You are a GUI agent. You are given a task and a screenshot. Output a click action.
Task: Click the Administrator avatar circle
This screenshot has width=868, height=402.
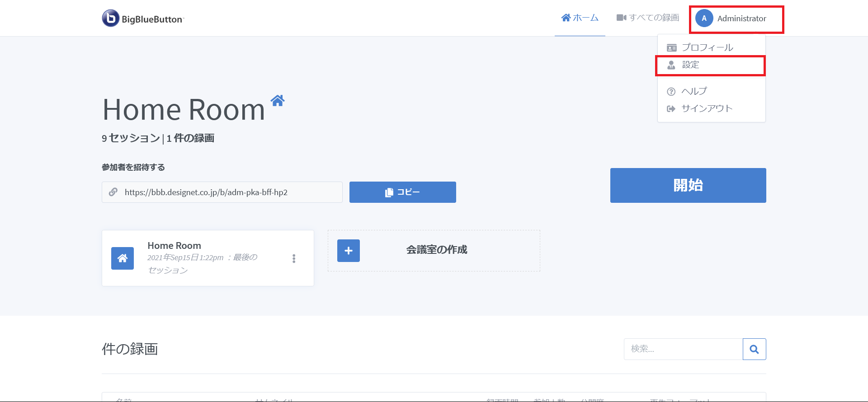click(704, 19)
